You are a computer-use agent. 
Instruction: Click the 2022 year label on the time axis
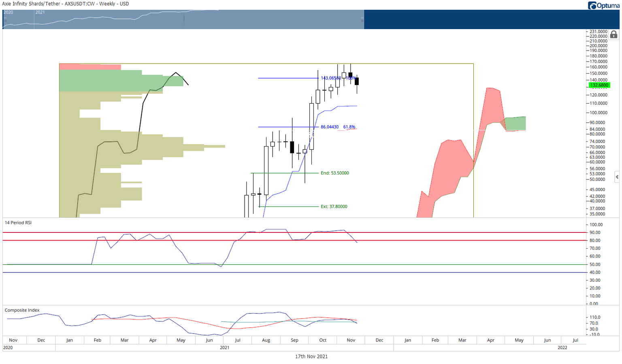562,347
